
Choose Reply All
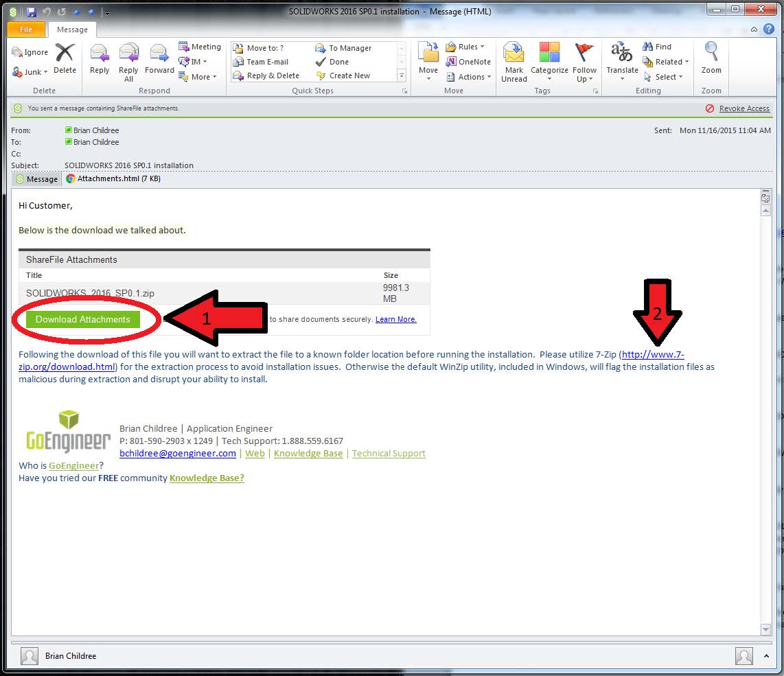pyautogui.click(x=128, y=62)
